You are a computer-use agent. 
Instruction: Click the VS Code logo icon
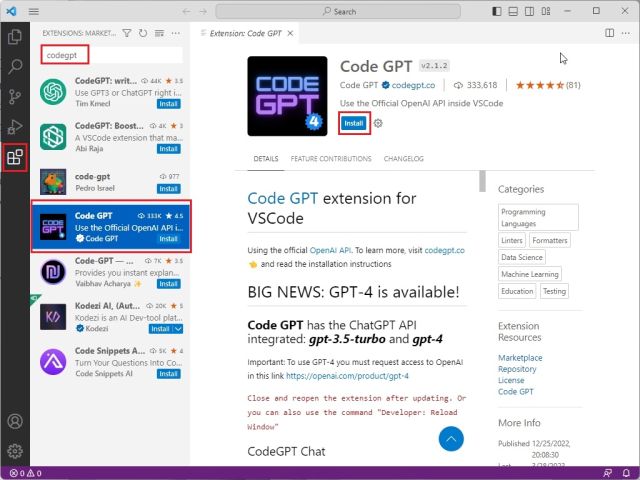tap(11, 11)
